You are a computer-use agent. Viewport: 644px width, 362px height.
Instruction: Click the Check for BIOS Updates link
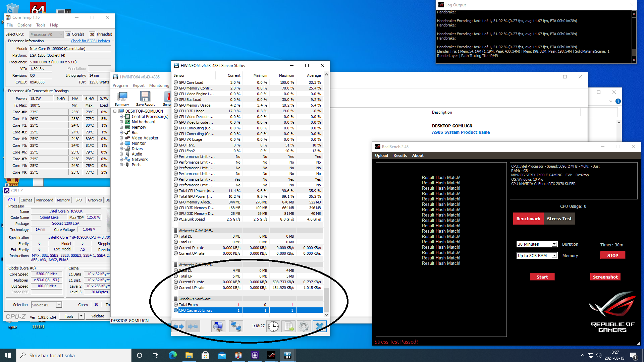click(x=90, y=41)
